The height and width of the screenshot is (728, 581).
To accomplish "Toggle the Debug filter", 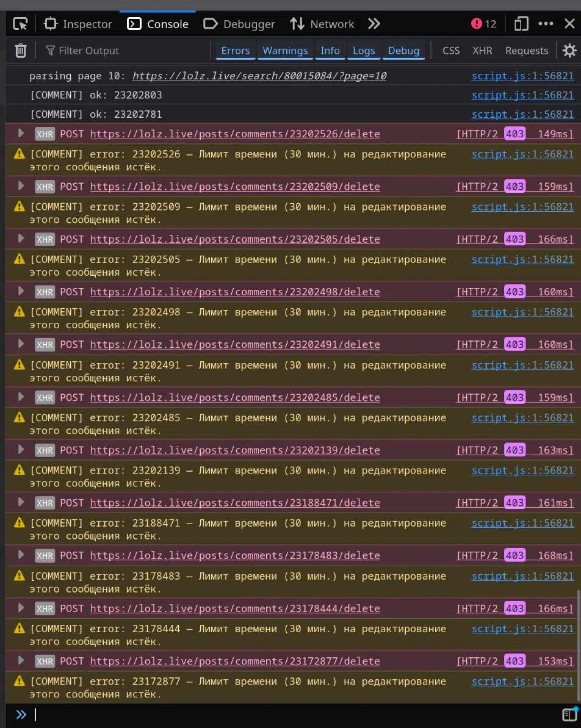I will [403, 51].
